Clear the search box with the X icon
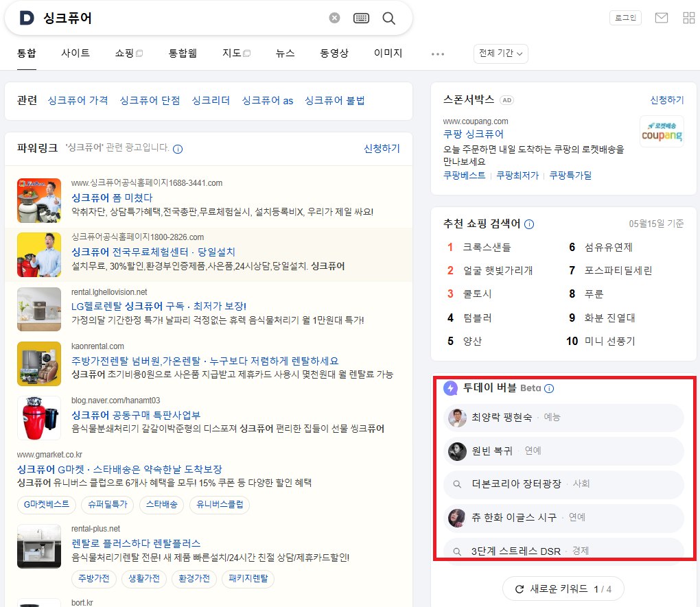 coord(334,18)
